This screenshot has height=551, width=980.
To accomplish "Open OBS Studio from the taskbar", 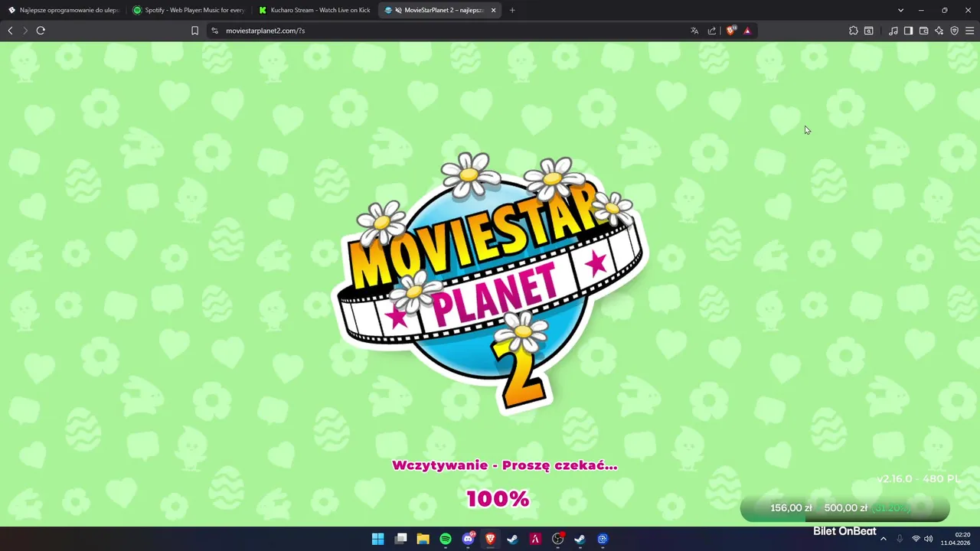I will [x=558, y=539].
